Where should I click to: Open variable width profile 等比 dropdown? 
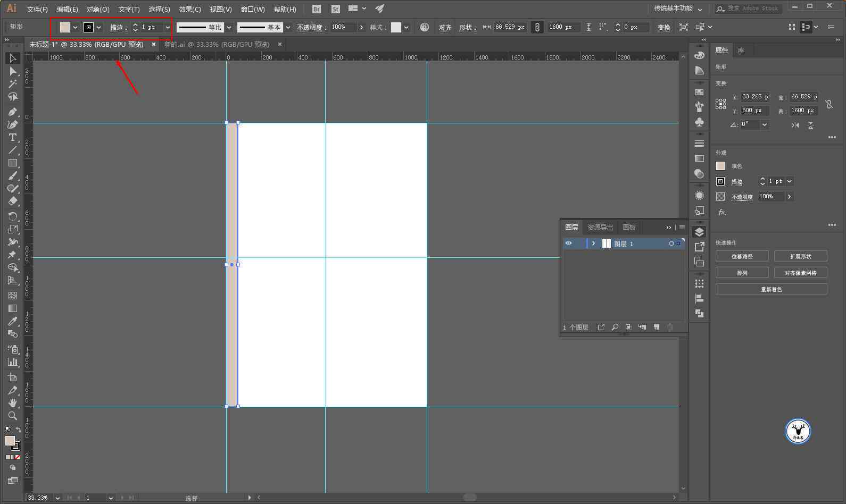(x=229, y=27)
